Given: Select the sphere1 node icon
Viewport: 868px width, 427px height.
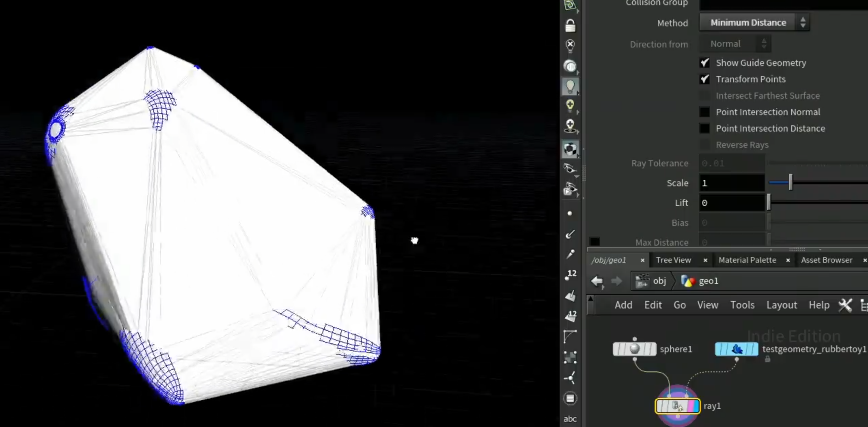Looking at the screenshot, I should pyautogui.click(x=634, y=349).
